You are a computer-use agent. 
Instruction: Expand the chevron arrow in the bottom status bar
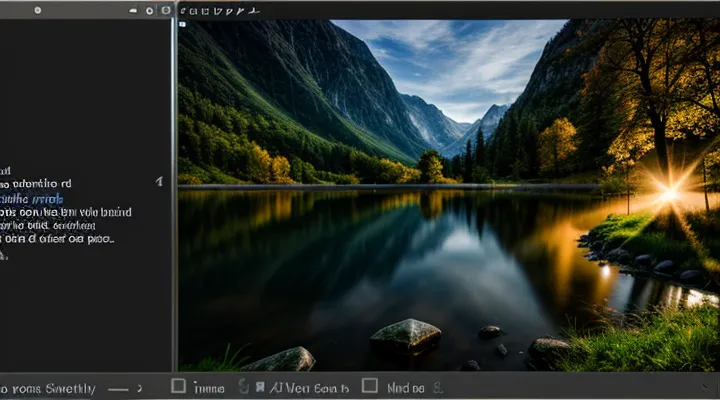pos(139,388)
